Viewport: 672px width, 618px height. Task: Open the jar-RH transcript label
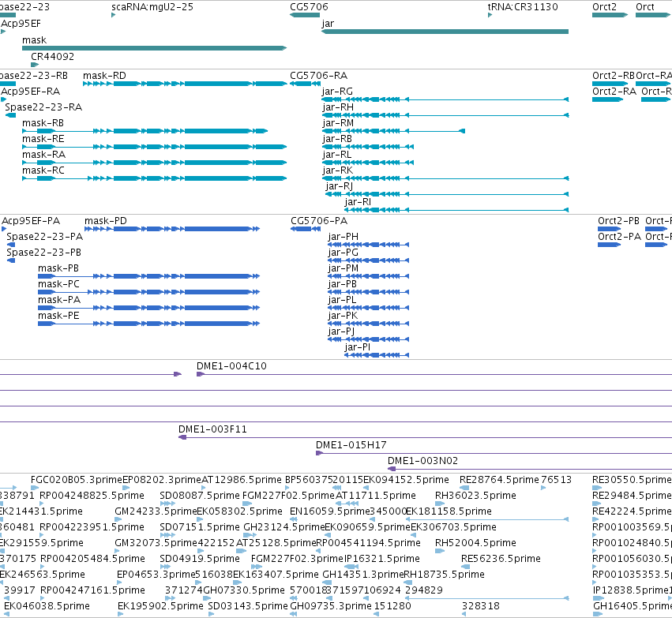click(338, 107)
